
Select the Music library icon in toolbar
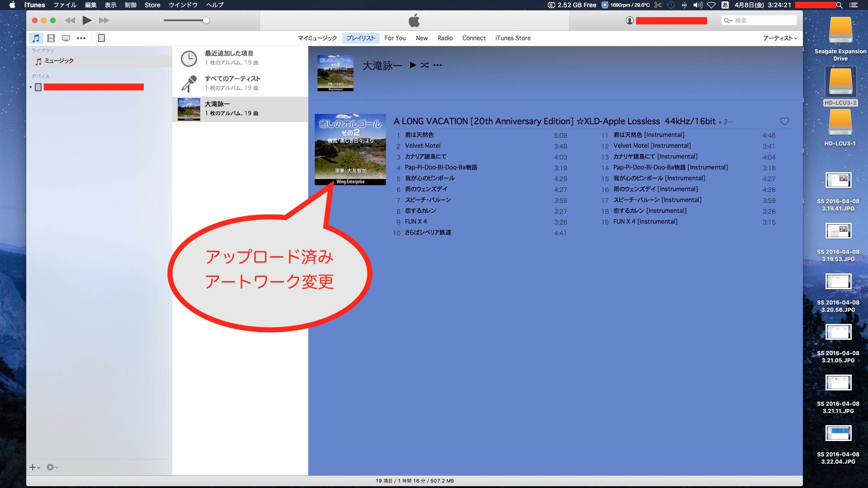click(36, 38)
